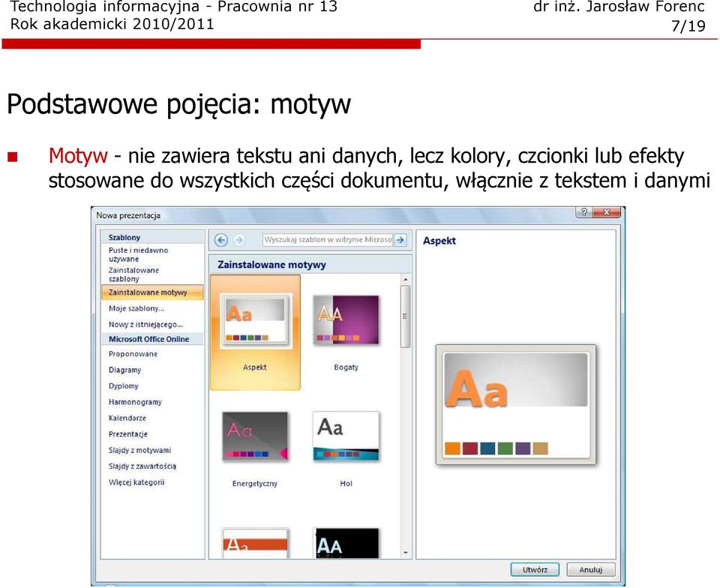Click the red word Motyw in slide text
Image resolution: width=720 pixels, height=588 pixels.
point(78,156)
